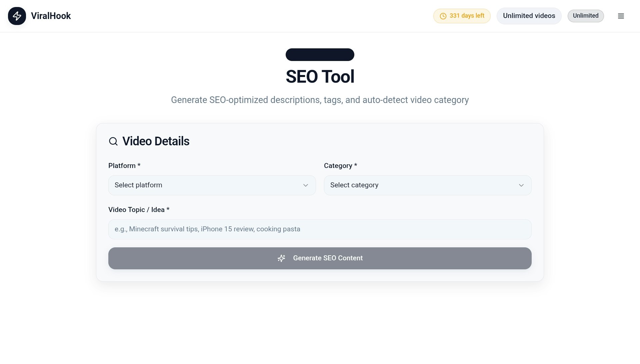
Task: Click the 331 days left text
Action: (x=467, y=16)
